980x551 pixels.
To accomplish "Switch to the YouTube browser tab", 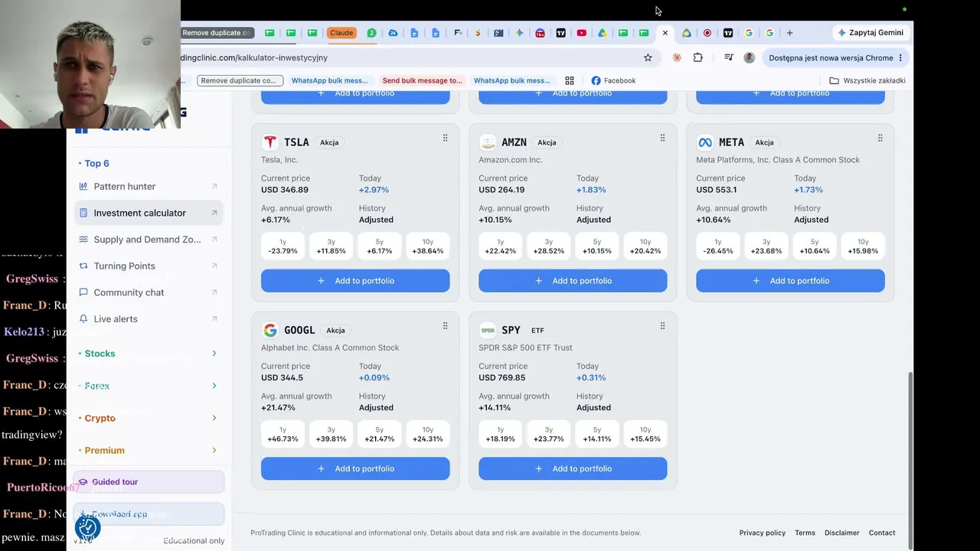I will pyautogui.click(x=581, y=33).
